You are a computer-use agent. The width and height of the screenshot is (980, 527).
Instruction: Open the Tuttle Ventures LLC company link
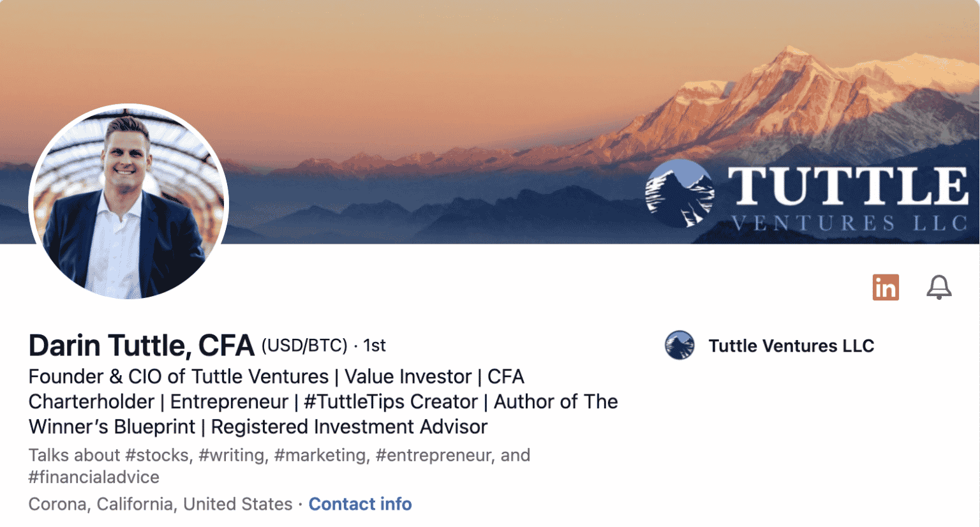(791, 346)
